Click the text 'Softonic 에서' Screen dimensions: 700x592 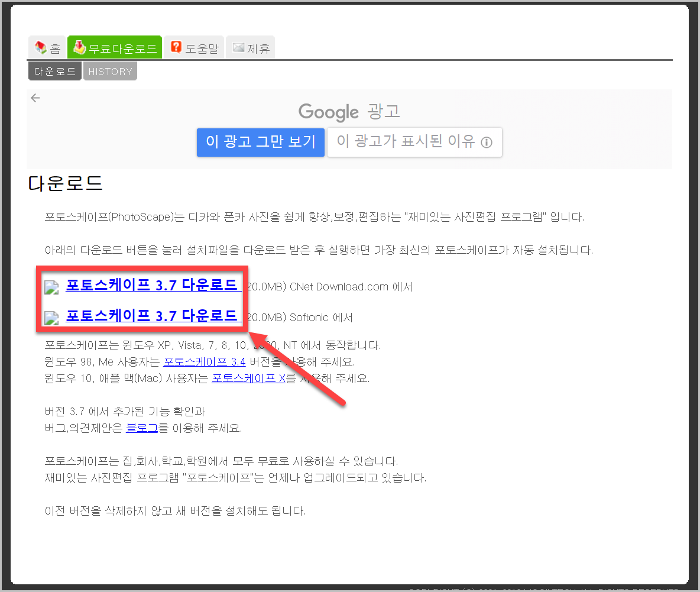pos(321,318)
